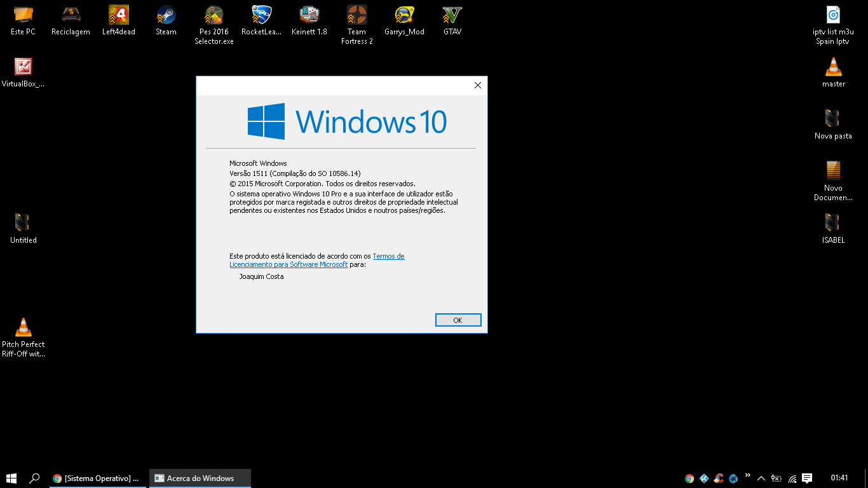Select the Acerca do Windows taskbar button
The height and width of the screenshot is (488, 868).
coord(200,478)
